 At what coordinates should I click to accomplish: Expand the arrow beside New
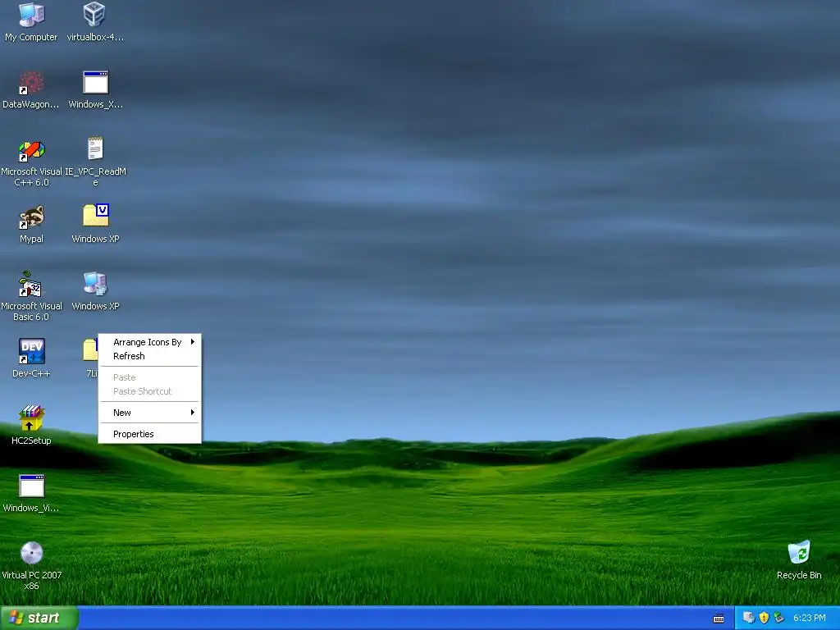click(192, 413)
